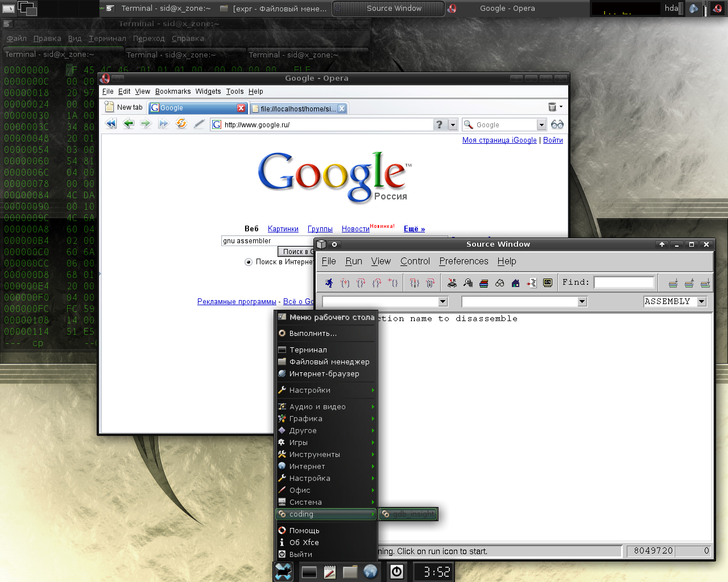Expand the 'Графика' submenu
Screen dimensions: 728x582
click(326, 419)
